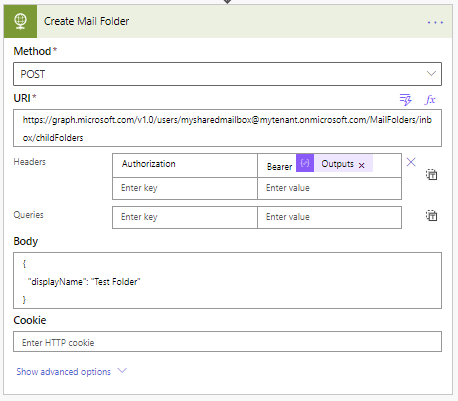This screenshot has width=458, height=401.
Task: Click the Headers label
Action: [29, 162]
